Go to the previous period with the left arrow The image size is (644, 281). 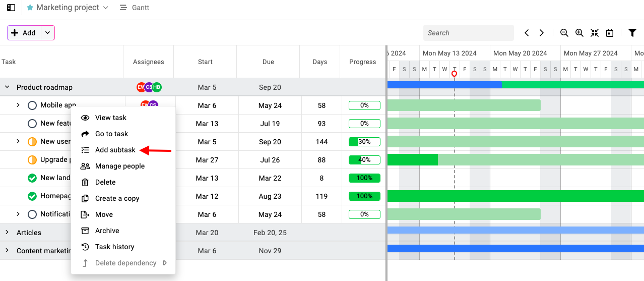coord(527,33)
